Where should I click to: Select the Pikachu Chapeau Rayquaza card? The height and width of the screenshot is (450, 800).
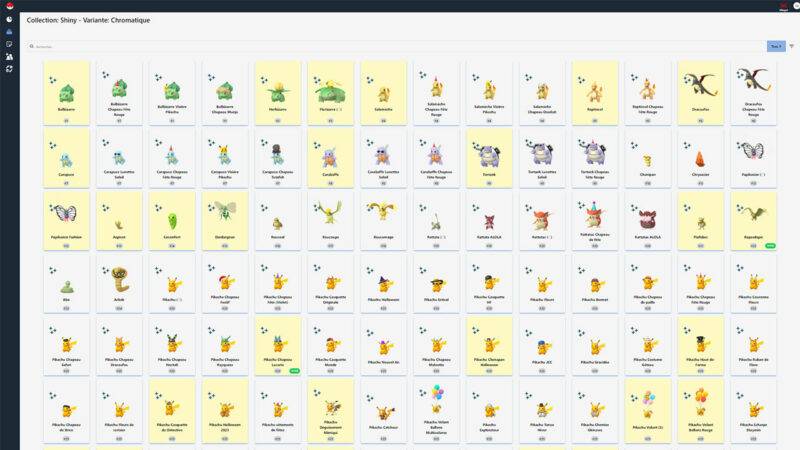click(225, 346)
